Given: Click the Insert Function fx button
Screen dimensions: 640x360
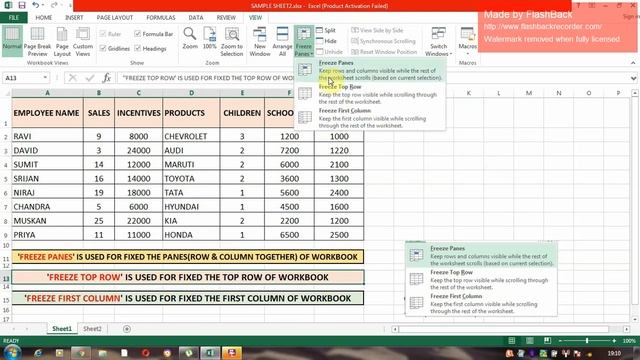Looking at the screenshot, I should click(x=107, y=78).
